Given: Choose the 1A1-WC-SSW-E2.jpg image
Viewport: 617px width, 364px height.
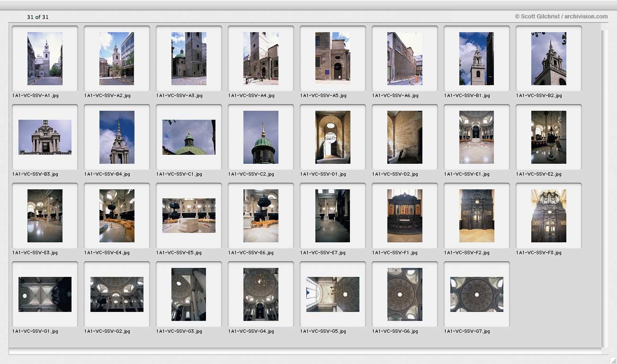Looking at the screenshot, I should tap(549, 137).
